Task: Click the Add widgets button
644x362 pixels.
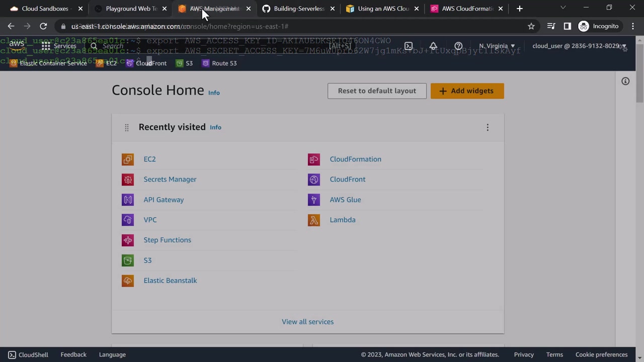Action: pos(467,91)
